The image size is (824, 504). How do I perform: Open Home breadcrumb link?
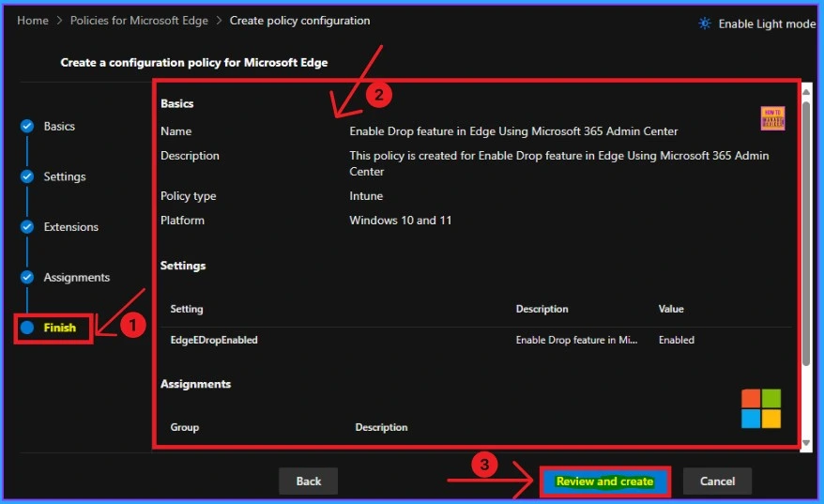click(x=33, y=21)
